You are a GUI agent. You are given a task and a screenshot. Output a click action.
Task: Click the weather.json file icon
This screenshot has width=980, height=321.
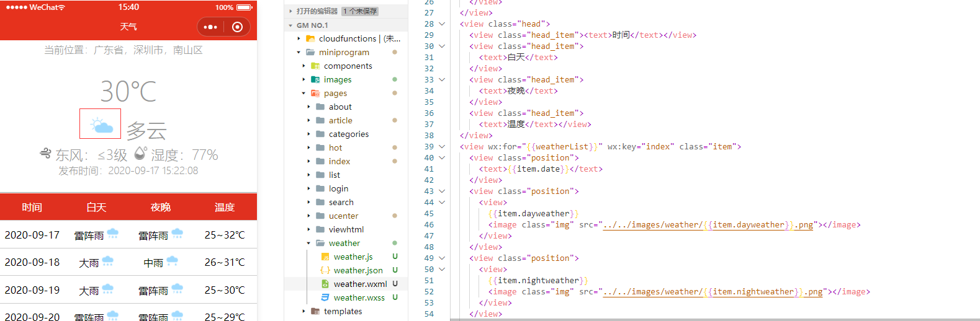[x=325, y=270]
